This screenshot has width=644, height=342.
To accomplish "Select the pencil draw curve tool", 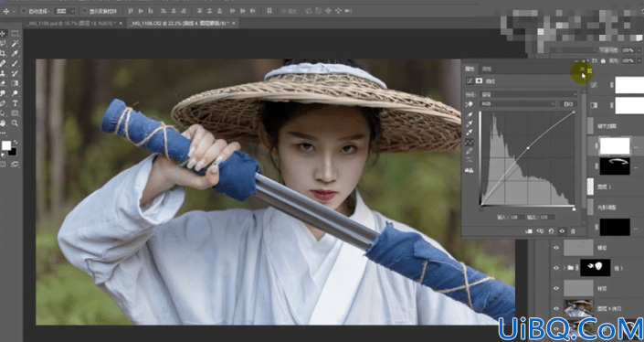I will pos(470,151).
